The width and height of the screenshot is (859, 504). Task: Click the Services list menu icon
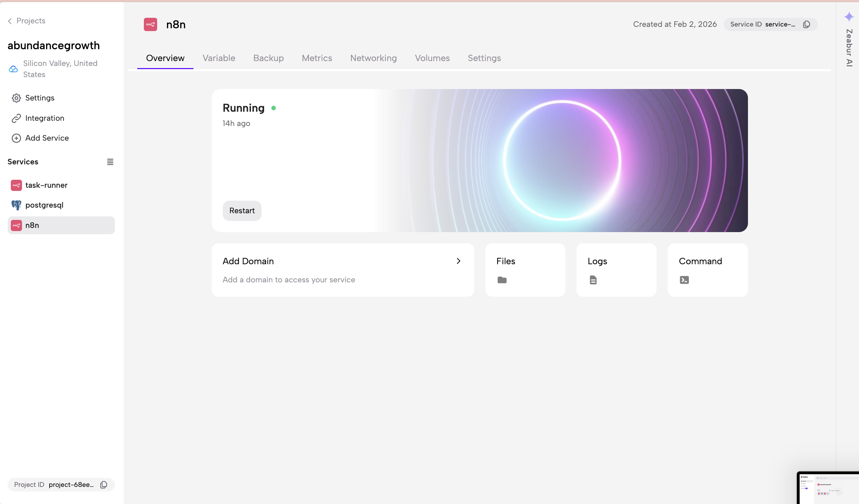click(x=110, y=162)
